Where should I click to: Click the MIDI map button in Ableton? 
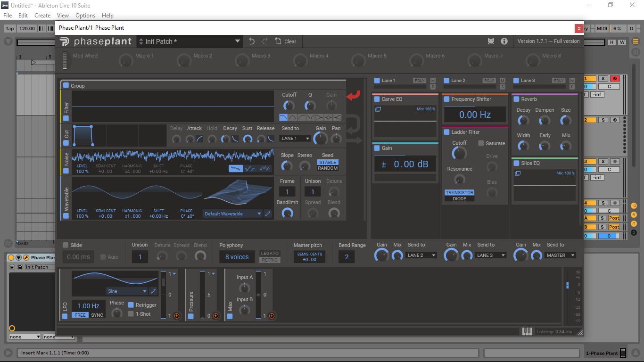602,29
